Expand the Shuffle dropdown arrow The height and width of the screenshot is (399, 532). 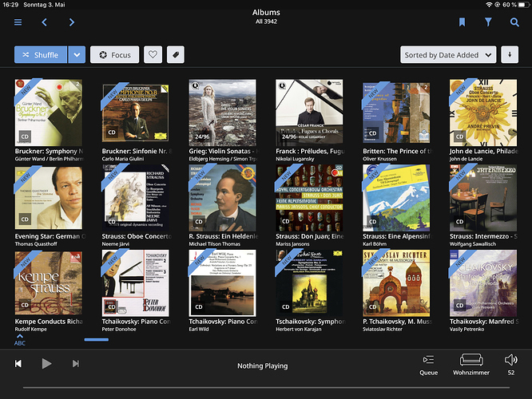[77, 54]
